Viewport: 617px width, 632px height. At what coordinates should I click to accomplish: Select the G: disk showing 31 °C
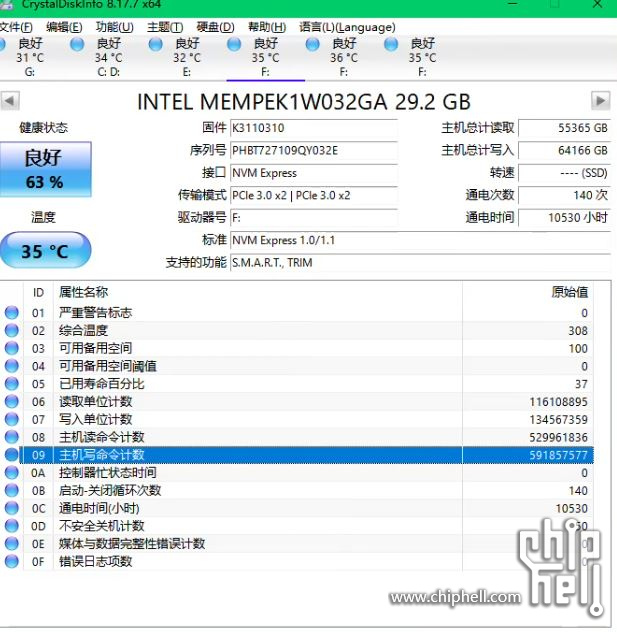(29, 57)
